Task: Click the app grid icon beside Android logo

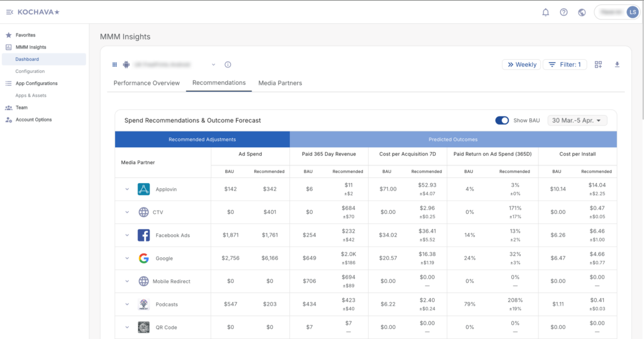Action: pyautogui.click(x=114, y=65)
